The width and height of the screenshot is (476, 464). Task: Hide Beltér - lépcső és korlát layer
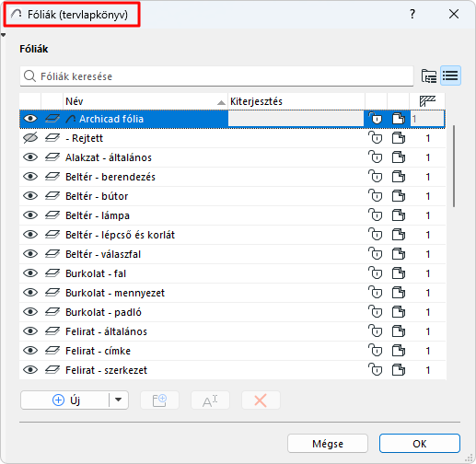[x=30, y=235]
